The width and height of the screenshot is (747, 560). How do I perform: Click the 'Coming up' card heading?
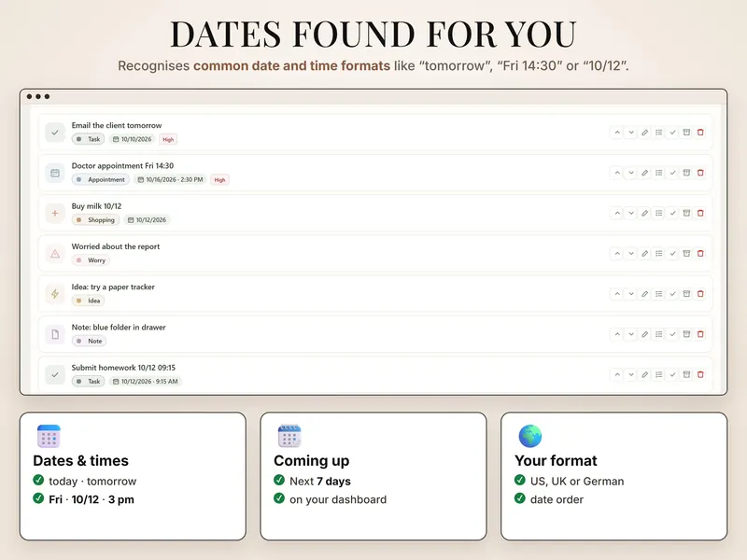pos(311,460)
